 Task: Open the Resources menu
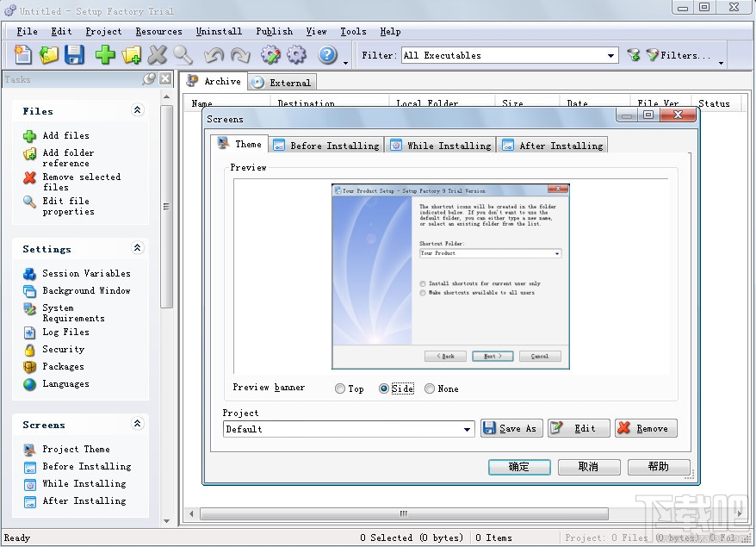[x=158, y=31]
